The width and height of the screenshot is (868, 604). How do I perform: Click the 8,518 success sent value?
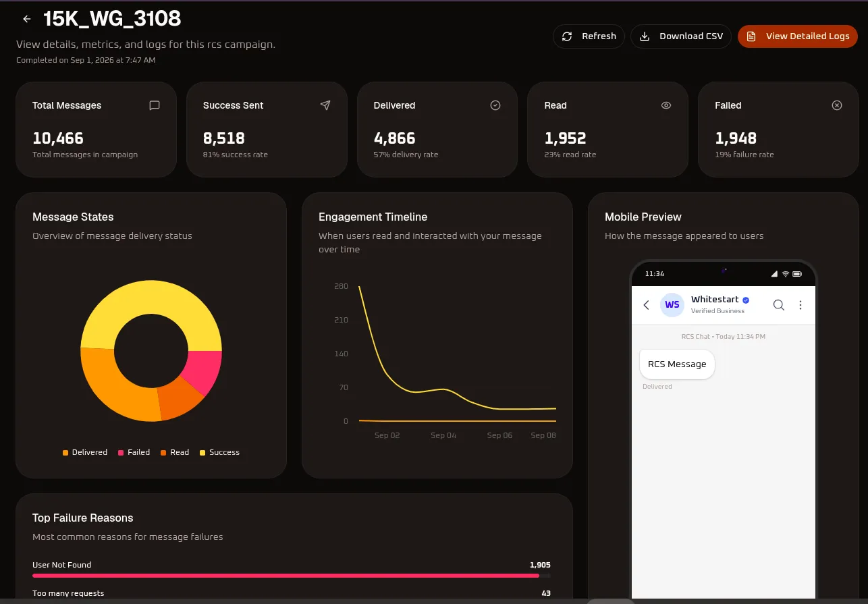click(x=224, y=138)
